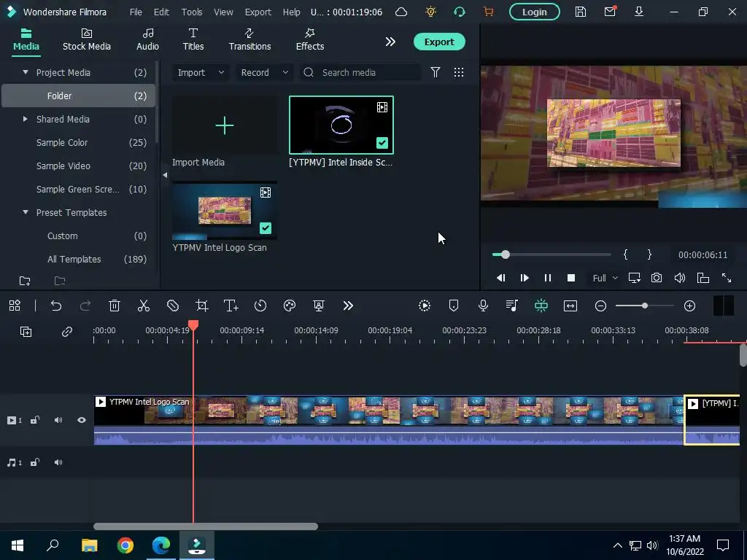Open the Full preview quality dropdown
The width and height of the screenshot is (747, 560).
click(605, 278)
